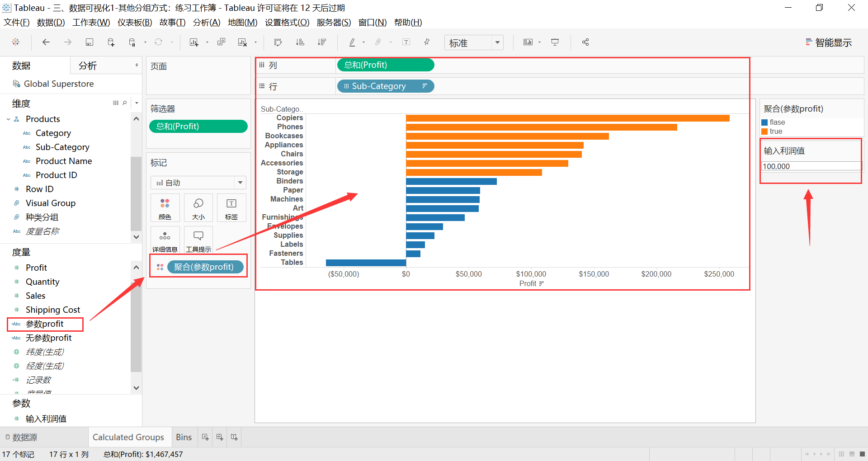Open the 数据(D) menu

51,22
